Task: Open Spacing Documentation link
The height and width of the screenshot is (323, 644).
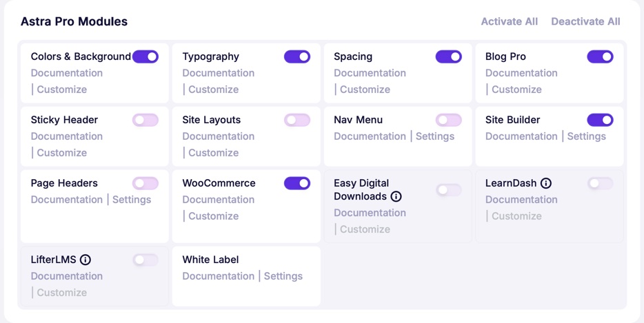Action: click(x=370, y=73)
